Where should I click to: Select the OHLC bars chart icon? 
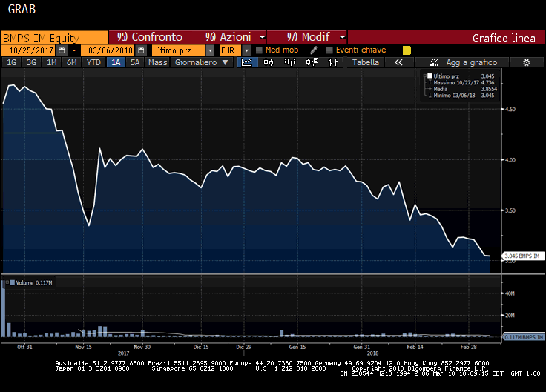point(333,62)
